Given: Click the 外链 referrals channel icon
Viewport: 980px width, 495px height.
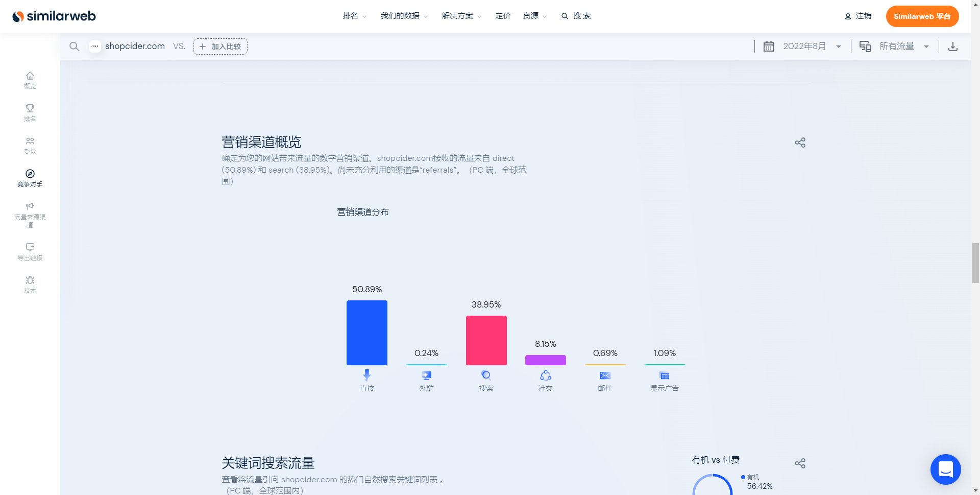Looking at the screenshot, I should (x=427, y=375).
